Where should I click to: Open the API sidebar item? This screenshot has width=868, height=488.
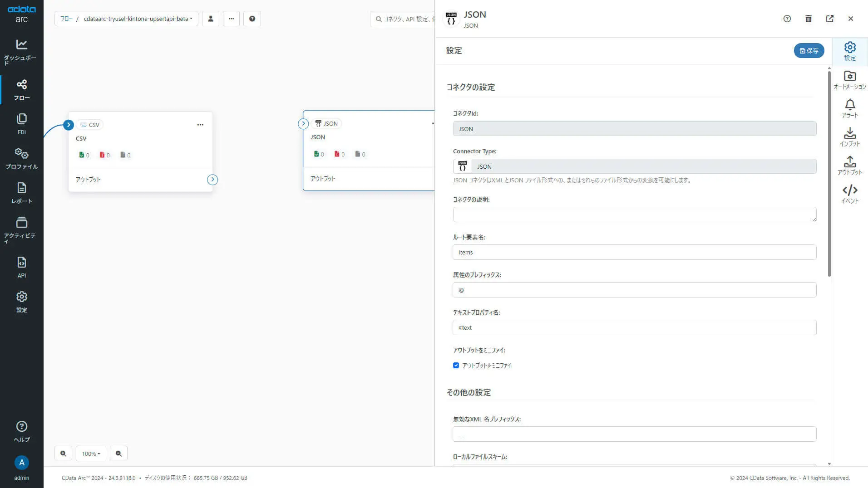(x=21, y=268)
